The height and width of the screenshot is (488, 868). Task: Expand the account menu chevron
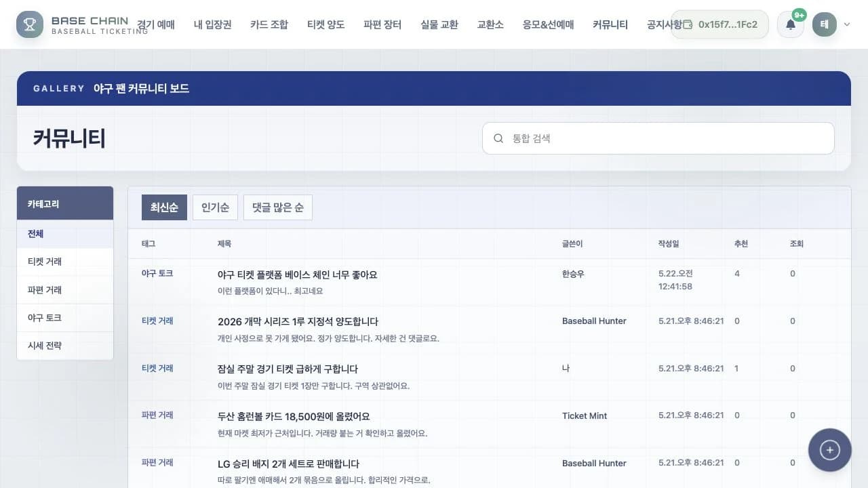pos(847,24)
